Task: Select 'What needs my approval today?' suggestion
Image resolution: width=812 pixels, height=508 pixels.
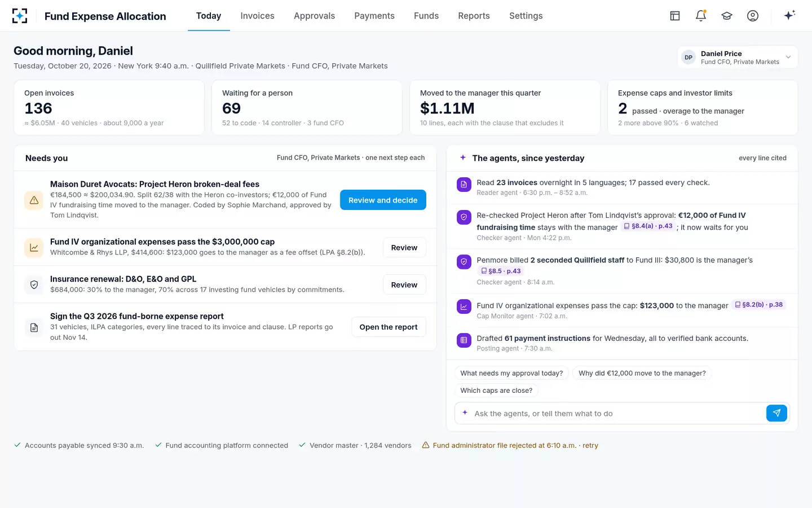Action: 511,373
